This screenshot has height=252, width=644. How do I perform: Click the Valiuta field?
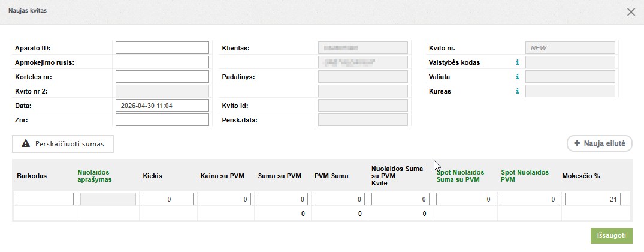(570, 76)
